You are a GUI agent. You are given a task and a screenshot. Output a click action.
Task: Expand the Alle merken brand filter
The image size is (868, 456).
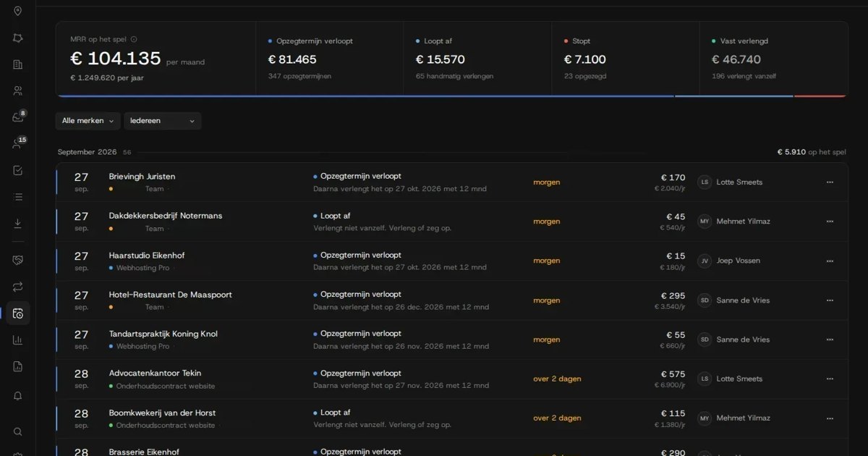click(x=88, y=121)
